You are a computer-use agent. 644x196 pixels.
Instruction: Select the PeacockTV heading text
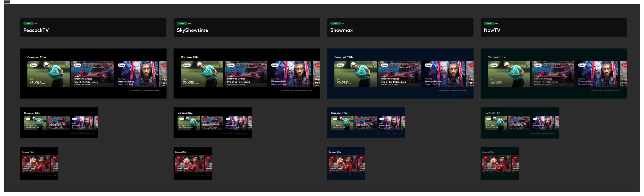coord(36,30)
